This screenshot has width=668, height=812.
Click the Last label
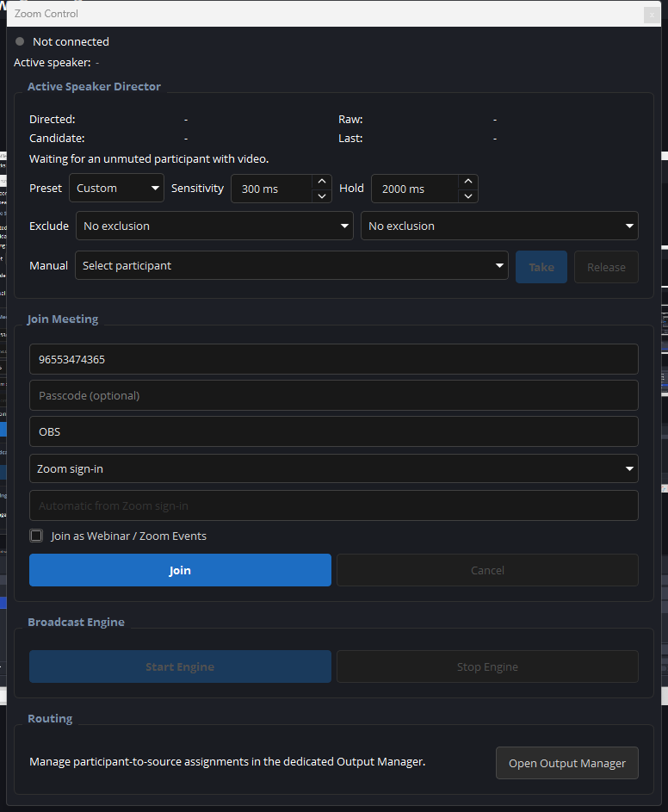(350, 139)
